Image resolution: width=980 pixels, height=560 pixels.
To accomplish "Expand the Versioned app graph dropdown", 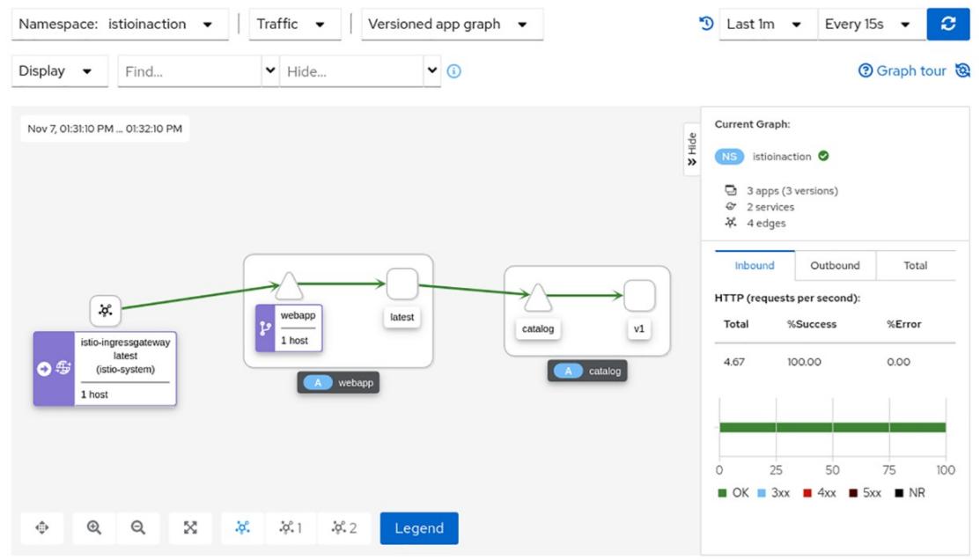I will click(452, 25).
